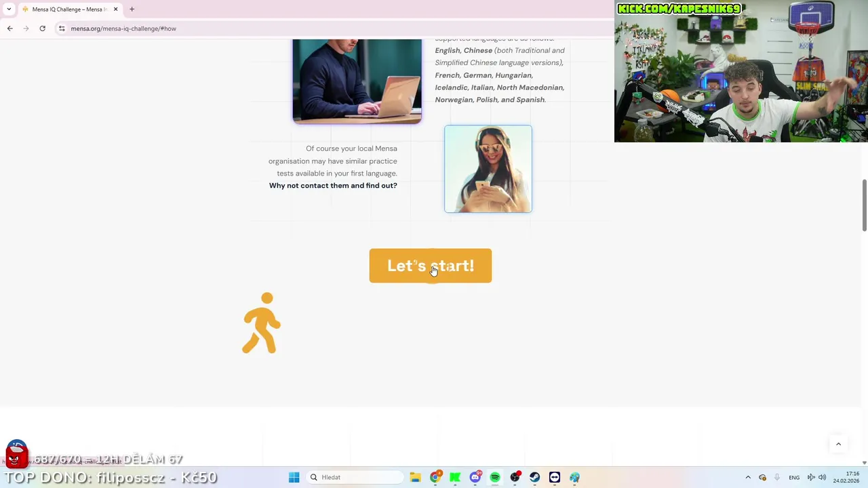Open the clock and date panel
The width and height of the screenshot is (868, 488).
point(846,477)
